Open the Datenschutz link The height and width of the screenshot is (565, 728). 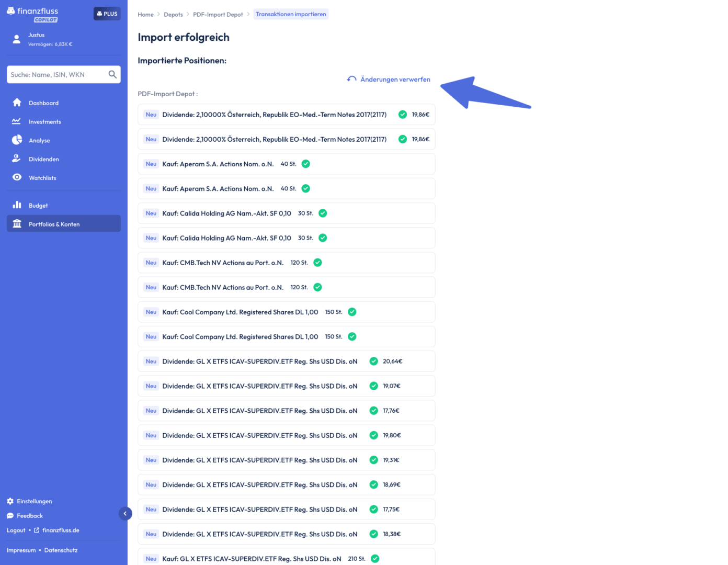61,550
